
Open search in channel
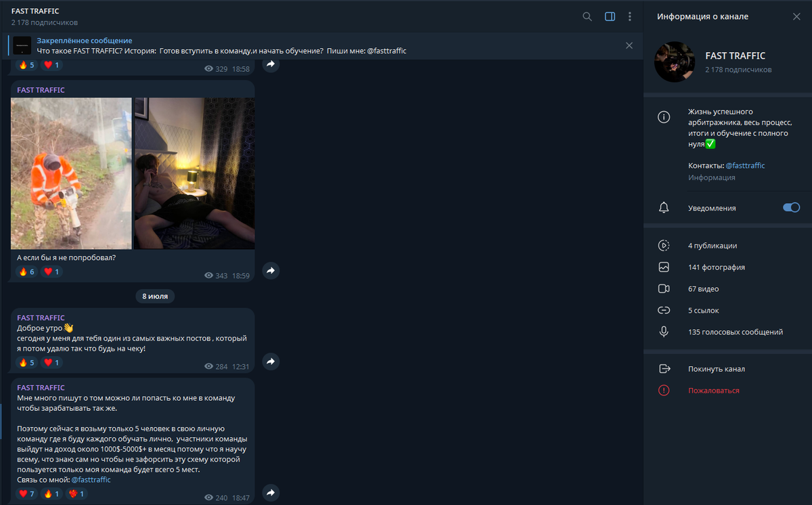click(587, 16)
